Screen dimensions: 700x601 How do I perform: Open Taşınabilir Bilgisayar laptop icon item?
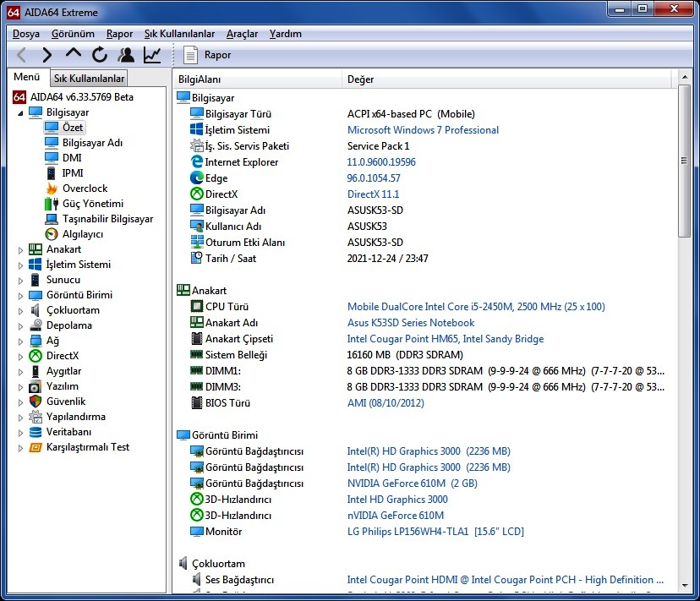(x=52, y=219)
